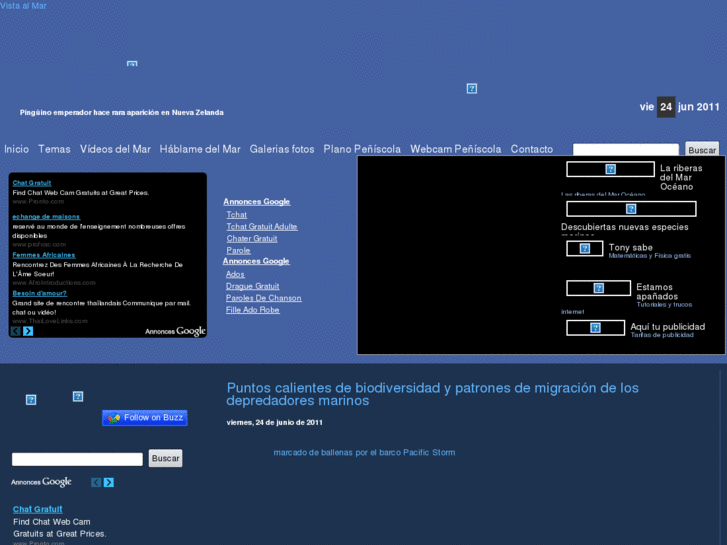Click broken image icon in header center-right
Screen dimensions: 727x545
point(472,89)
